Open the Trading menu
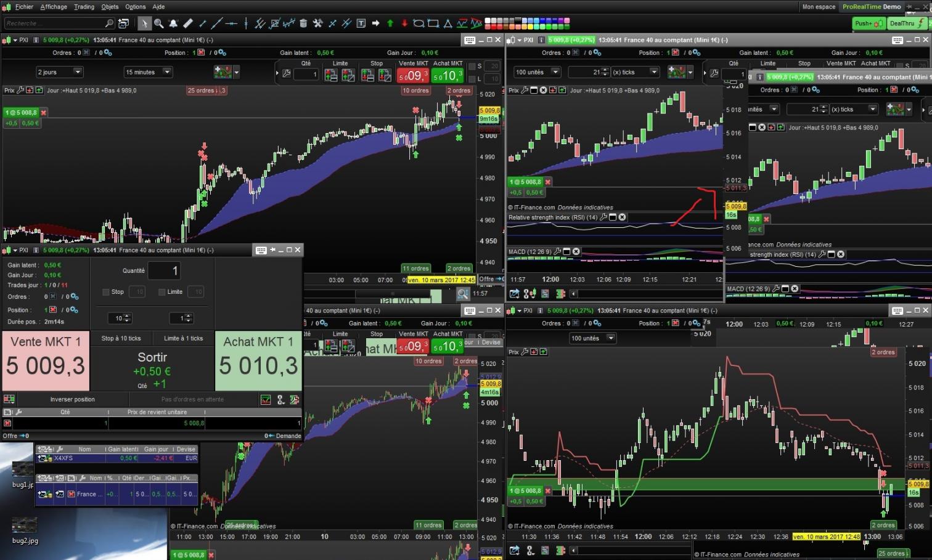 tap(84, 7)
